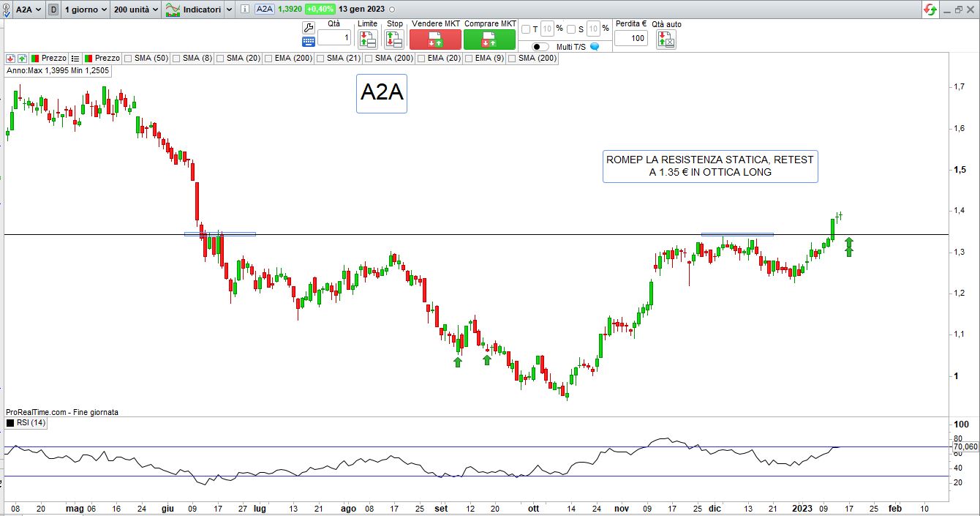Image resolution: width=980 pixels, height=516 pixels.
Task: Place a Limite order via icon
Action: click(x=367, y=40)
